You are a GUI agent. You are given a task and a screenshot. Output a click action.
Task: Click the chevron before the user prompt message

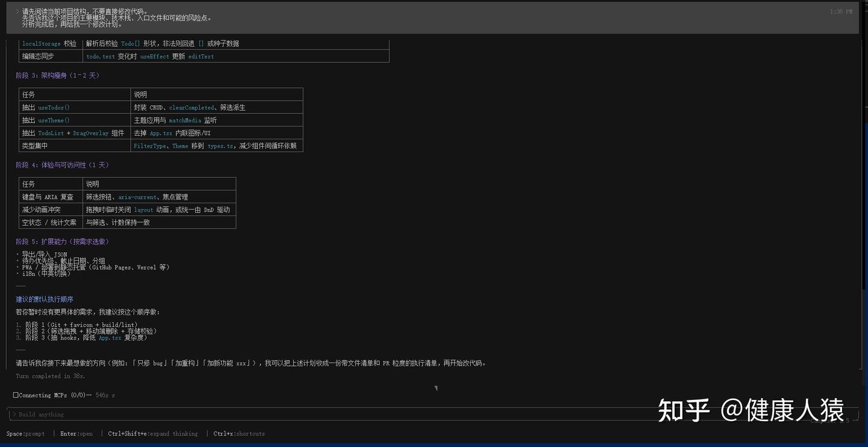(17, 11)
